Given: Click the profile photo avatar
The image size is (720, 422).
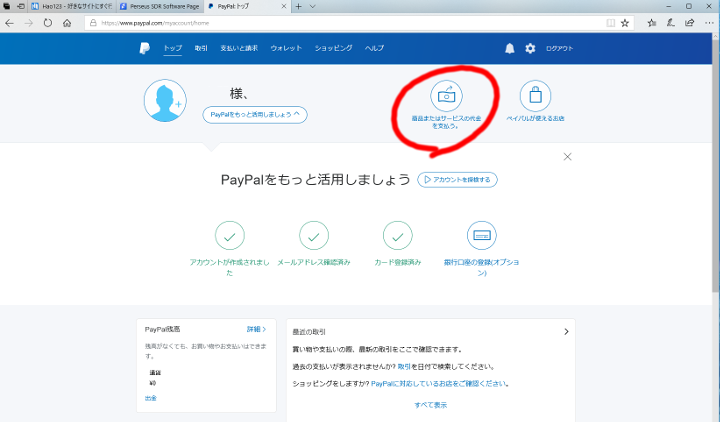Looking at the screenshot, I should point(165,100).
